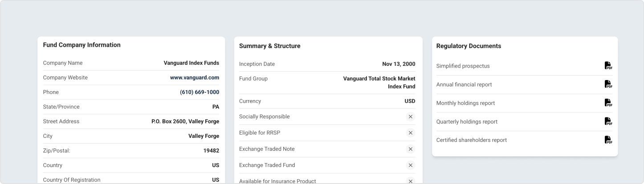Image resolution: width=644 pixels, height=184 pixels.
Task: Open the Annual financial report PDF icon
Action: (608, 84)
